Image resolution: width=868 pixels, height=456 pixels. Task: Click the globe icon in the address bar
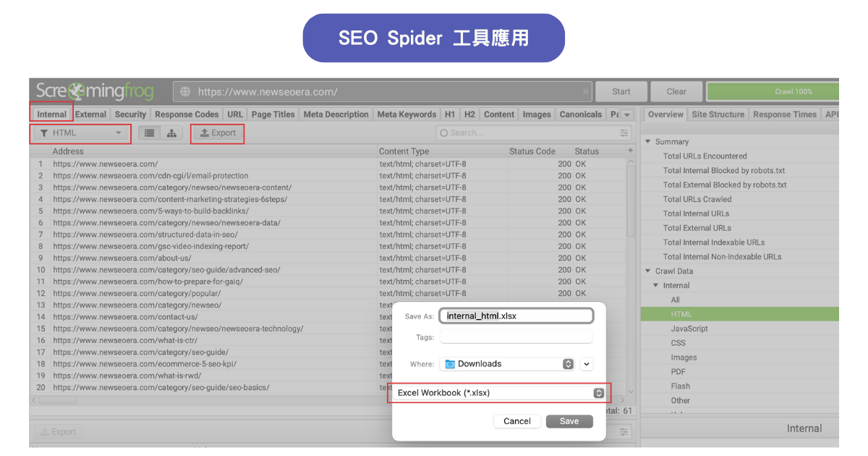pyautogui.click(x=185, y=91)
